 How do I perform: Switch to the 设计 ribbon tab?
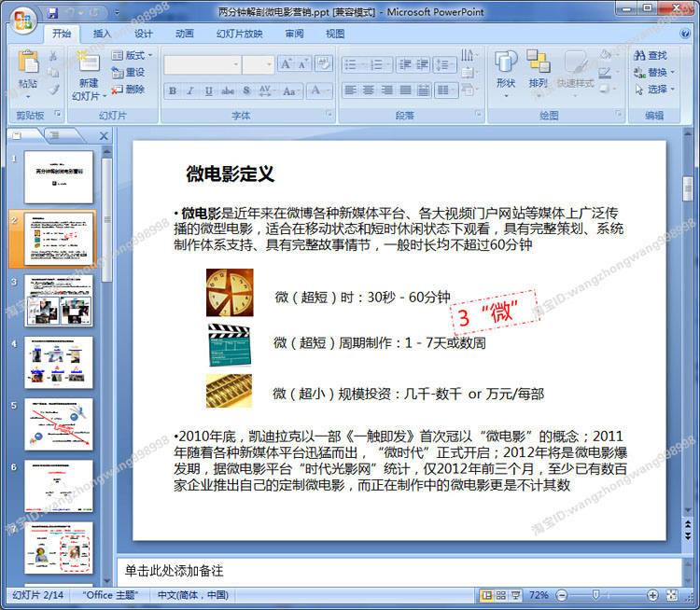pos(144,34)
